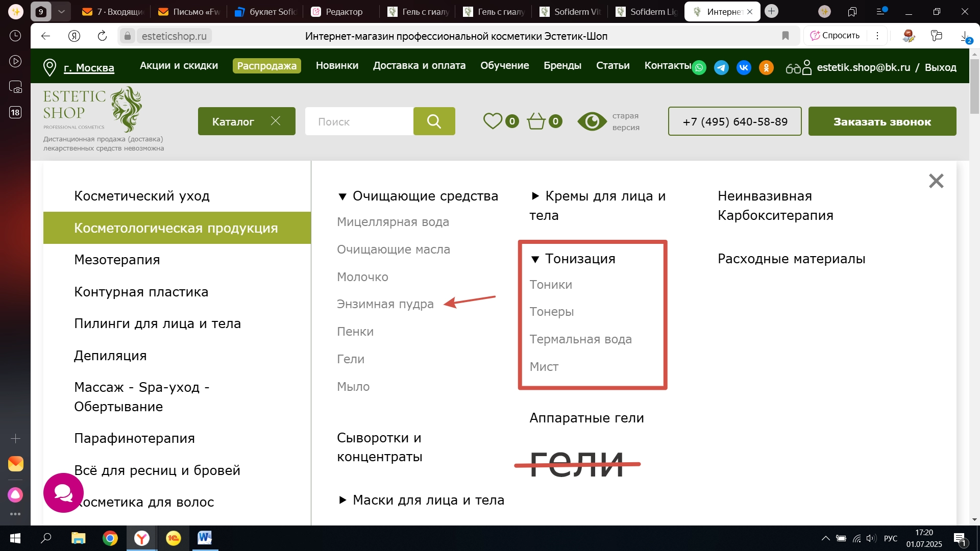Viewport: 980px width, 551px height.
Task: Open Аппаратные гели link
Action: (x=586, y=418)
